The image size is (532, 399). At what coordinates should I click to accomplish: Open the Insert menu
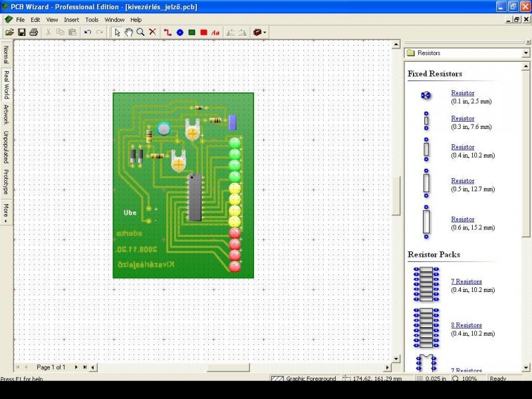pyautogui.click(x=72, y=20)
